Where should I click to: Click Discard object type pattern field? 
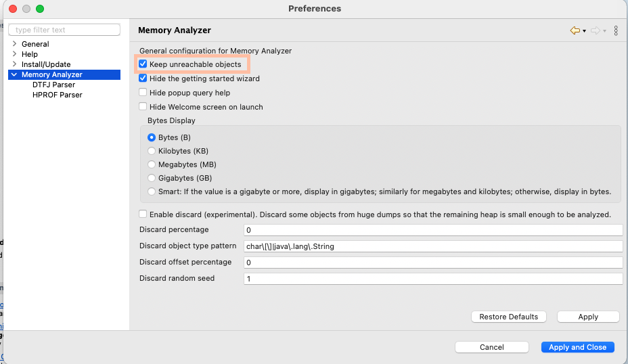coord(433,246)
